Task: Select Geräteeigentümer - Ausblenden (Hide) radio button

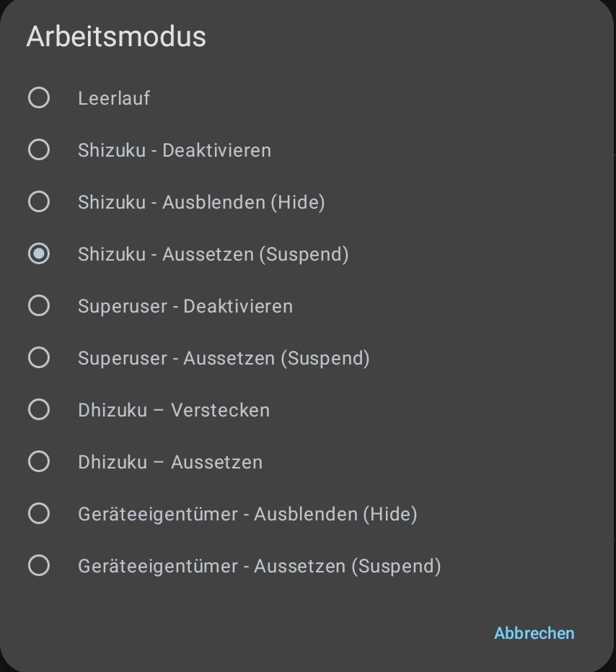Action: pyautogui.click(x=38, y=514)
